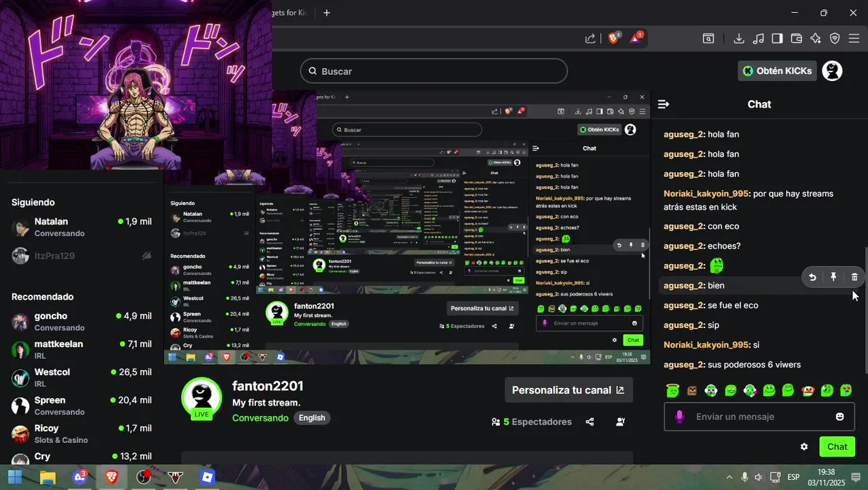Open the browser downloads icon
868x490 pixels.
click(739, 39)
